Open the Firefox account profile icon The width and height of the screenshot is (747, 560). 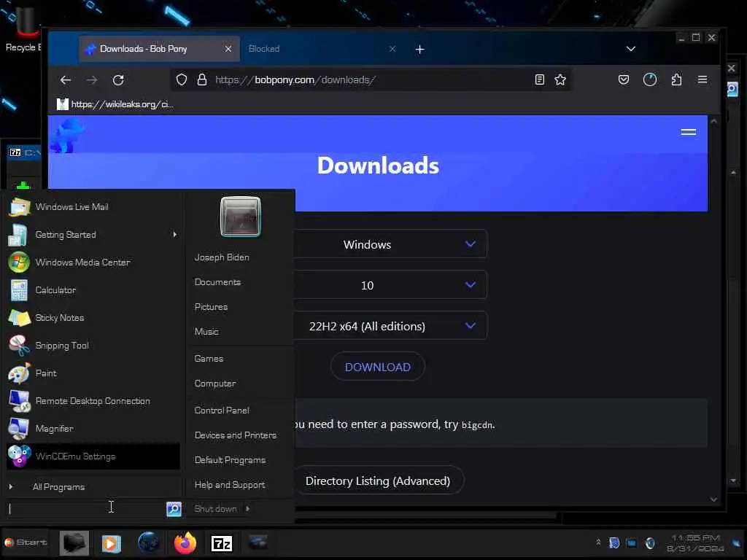click(650, 79)
